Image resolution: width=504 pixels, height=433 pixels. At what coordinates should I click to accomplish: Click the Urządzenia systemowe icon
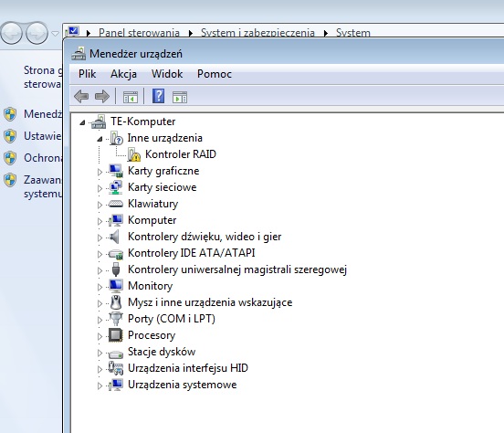(116, 385)
